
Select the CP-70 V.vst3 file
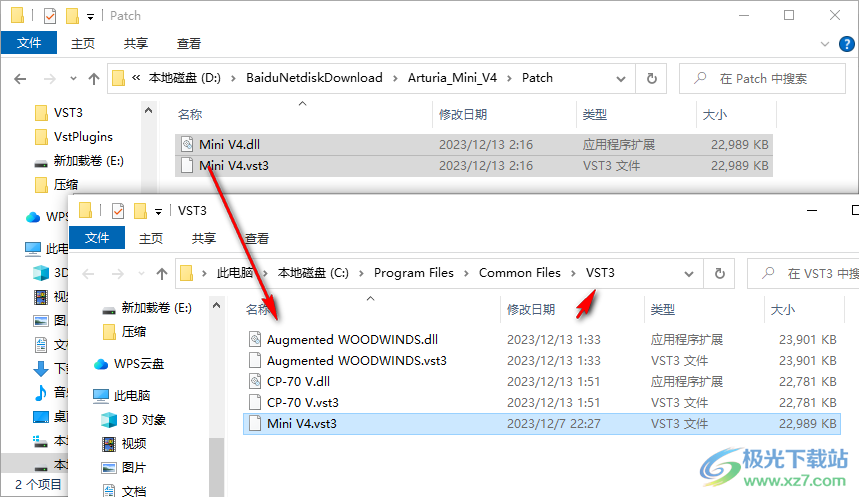tap(302, 402)
